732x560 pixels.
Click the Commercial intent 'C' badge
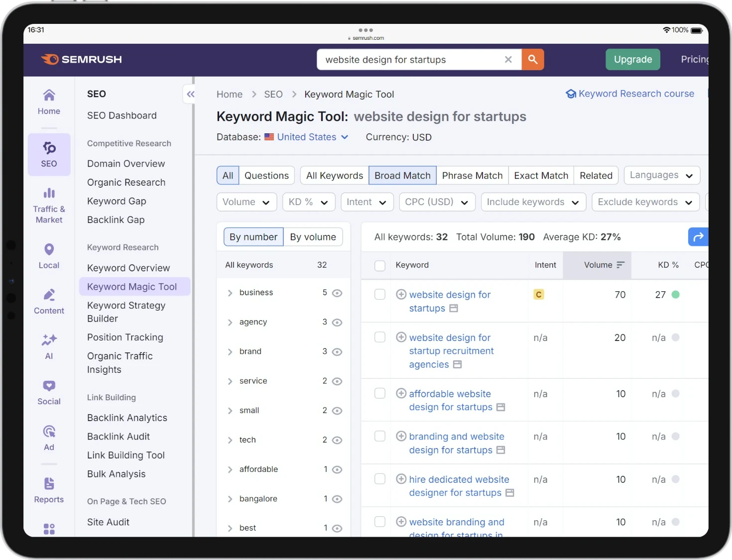[x=538, y=294]
